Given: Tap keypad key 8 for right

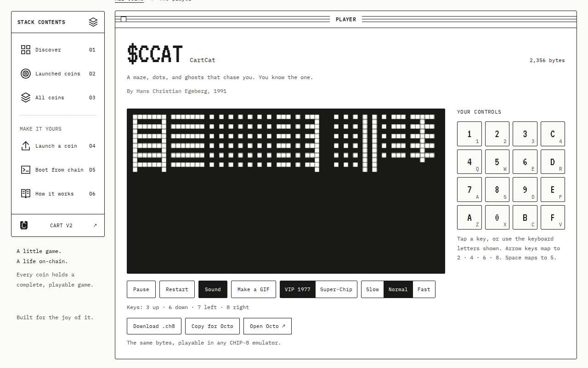Looking at the screenshot, I should pos(497,190).
